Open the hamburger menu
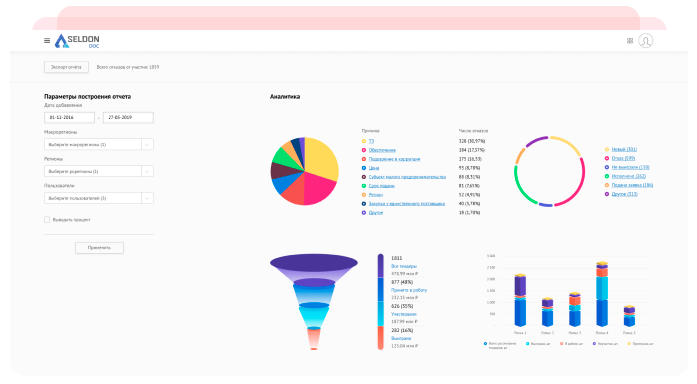697x384 pixels. 47,40
